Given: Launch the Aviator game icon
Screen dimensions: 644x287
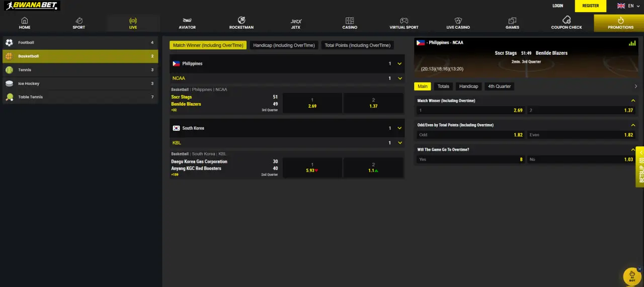Looking at the screenshot, I should pyautogui.click(x=187, y=21).
